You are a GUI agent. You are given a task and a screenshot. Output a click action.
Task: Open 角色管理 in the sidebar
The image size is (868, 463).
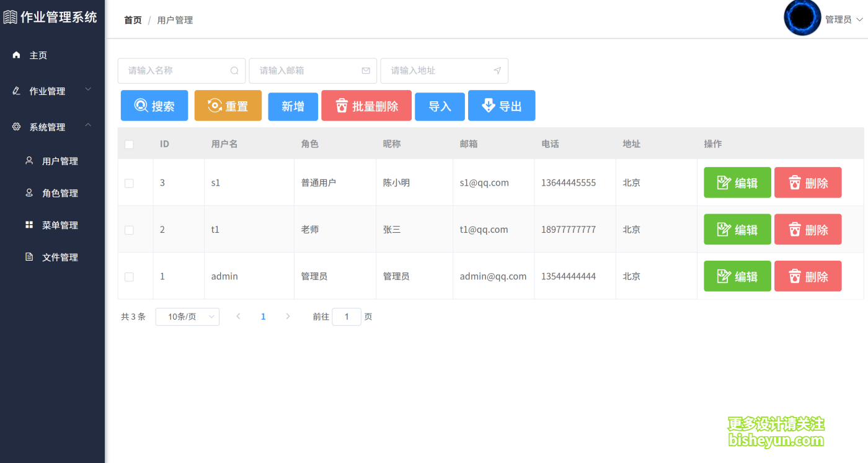(52, 193)
